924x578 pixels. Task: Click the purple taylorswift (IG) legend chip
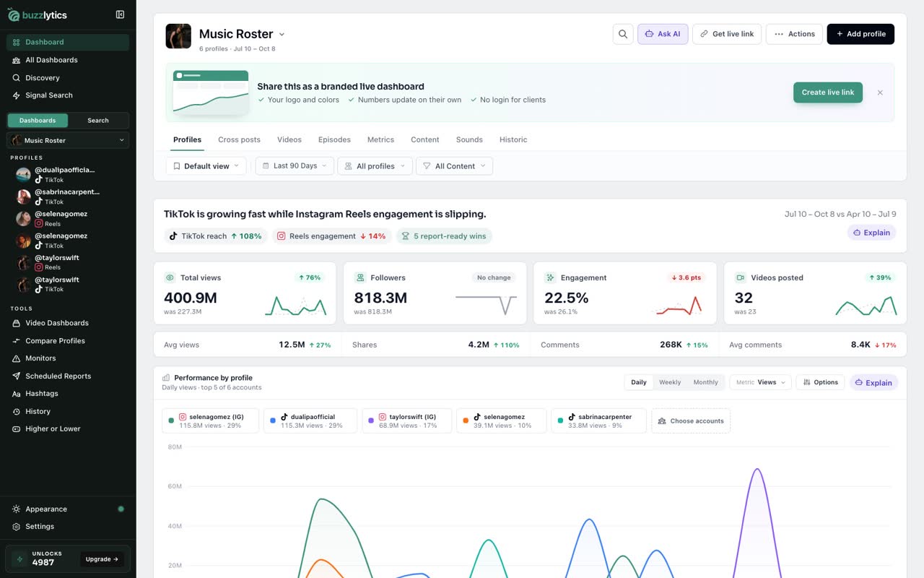407,420
